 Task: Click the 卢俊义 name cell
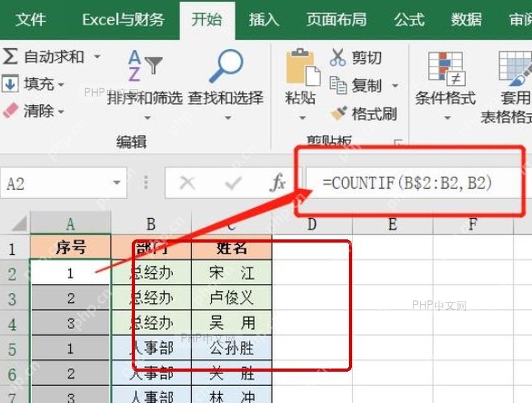[231, 298]
